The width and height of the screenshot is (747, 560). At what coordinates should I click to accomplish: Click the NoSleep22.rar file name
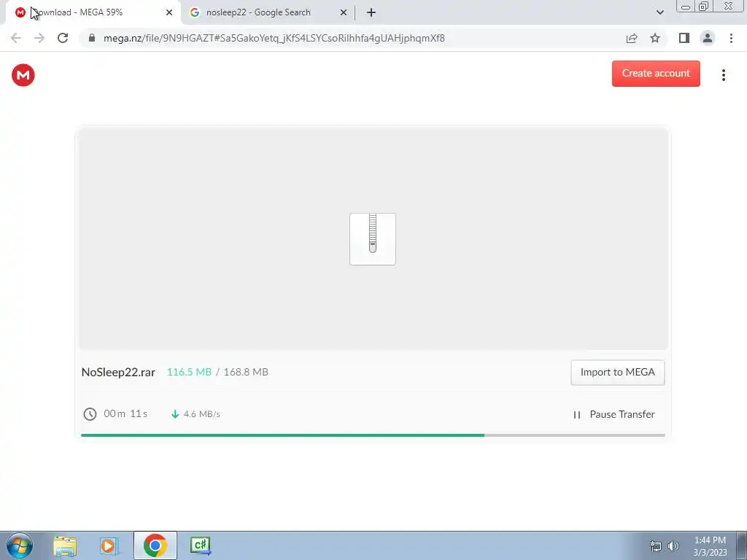point(118,373)
